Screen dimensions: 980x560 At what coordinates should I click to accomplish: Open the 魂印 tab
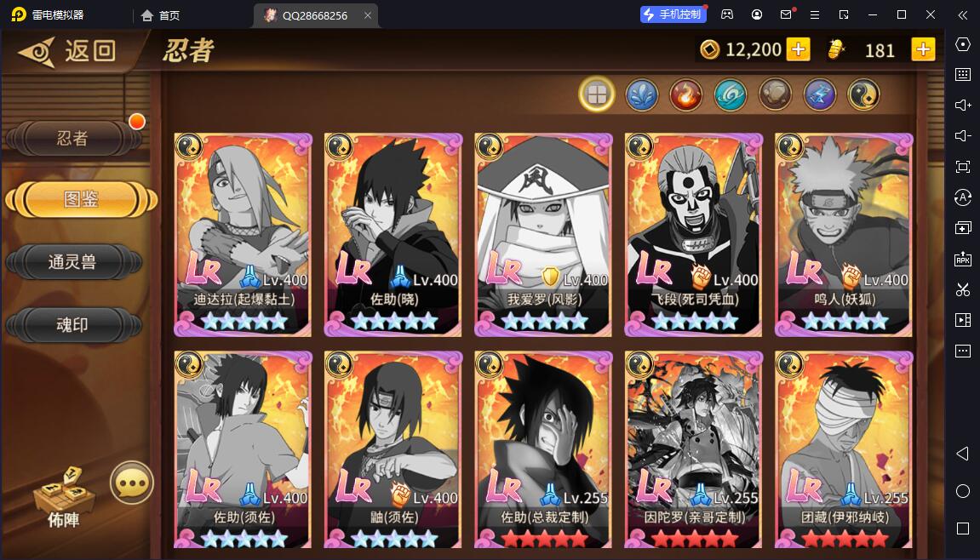pos(73,324)
